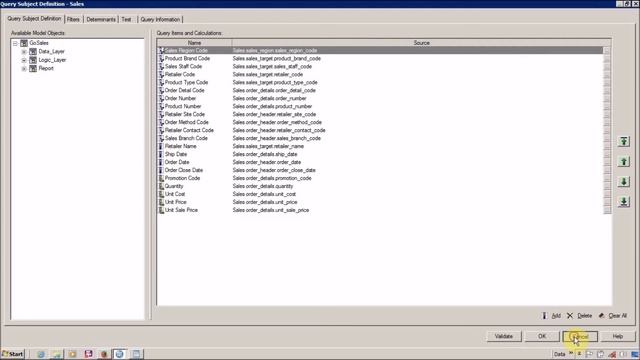Image resolution: width=640 pixels, height=360 pixels.
Task: Collapse the GoSales tree node
Action: tap(15, 43)
